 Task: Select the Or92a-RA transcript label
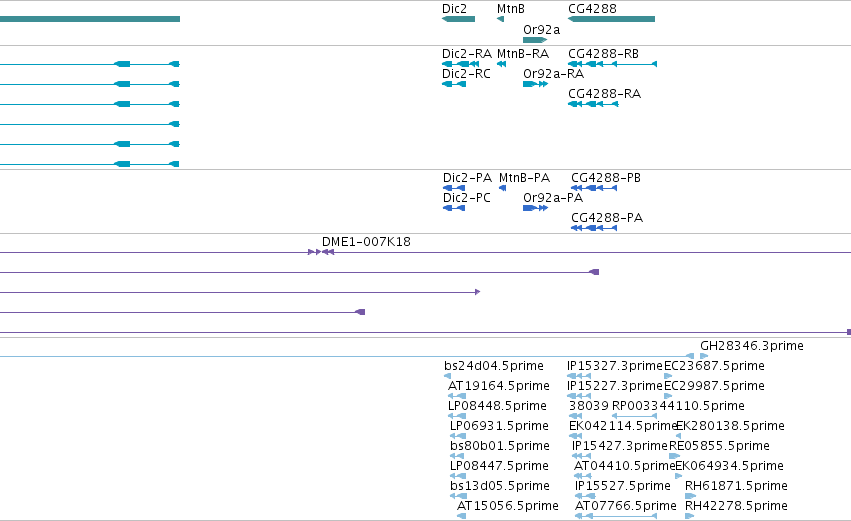[554, 74]
